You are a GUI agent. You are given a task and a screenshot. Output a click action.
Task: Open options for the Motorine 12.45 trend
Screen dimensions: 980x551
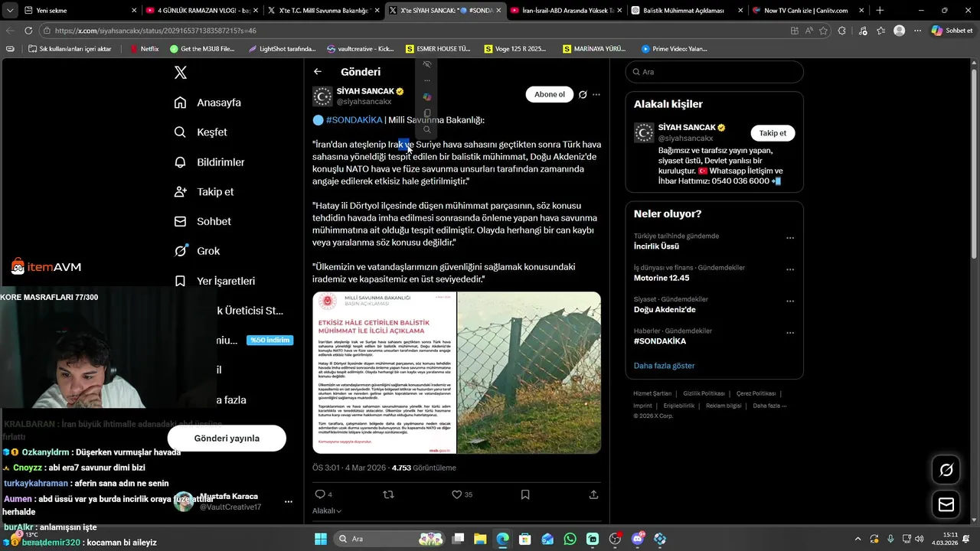(790, 269)
